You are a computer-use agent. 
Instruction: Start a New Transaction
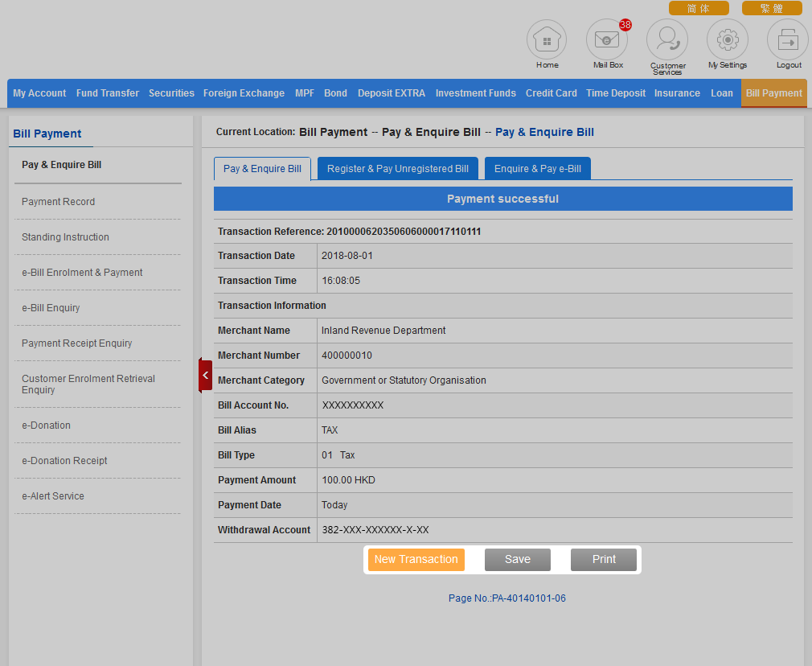click(x=416, y=560)
